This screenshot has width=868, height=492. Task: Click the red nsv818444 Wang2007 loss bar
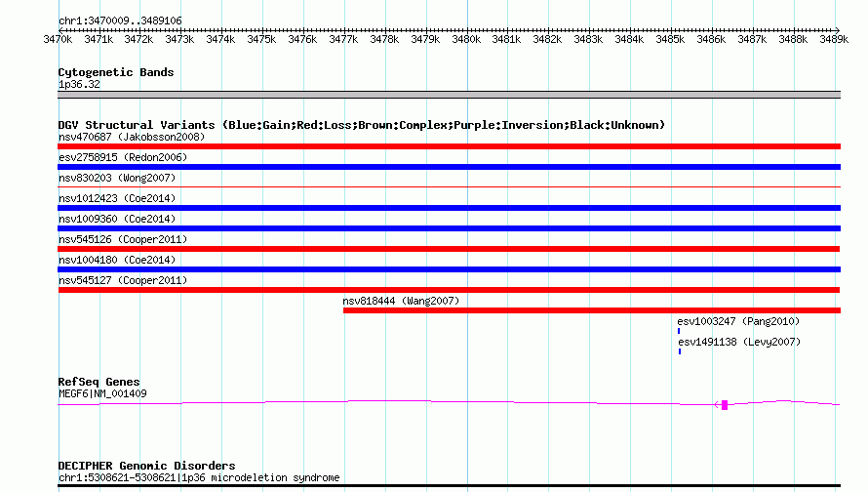pyautogui.click(x=592, y=310)
